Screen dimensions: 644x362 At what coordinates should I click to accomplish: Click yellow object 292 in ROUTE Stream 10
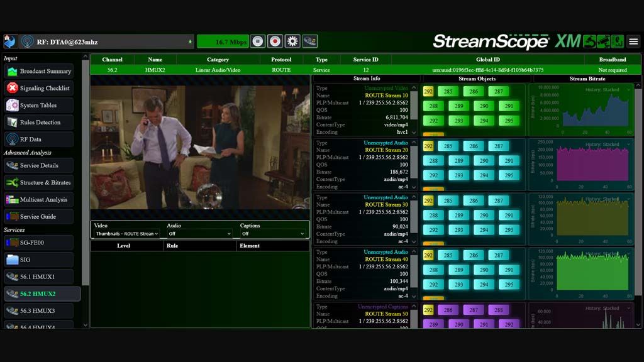click(x=428, y=92)
